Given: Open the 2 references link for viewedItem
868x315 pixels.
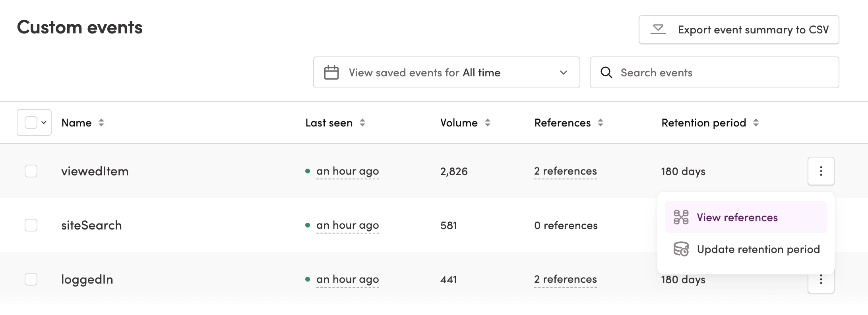Looking at the screenshot, I should point(565,171).
